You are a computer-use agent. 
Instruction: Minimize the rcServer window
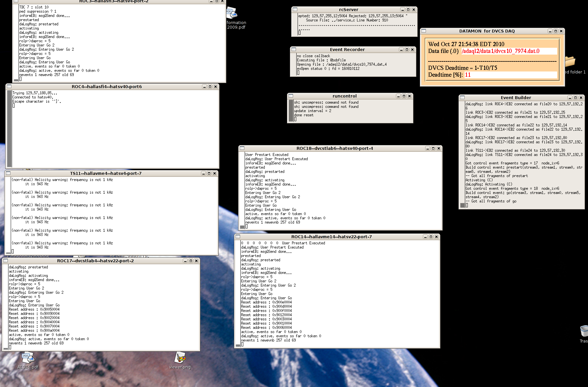(x=403, y=9)
